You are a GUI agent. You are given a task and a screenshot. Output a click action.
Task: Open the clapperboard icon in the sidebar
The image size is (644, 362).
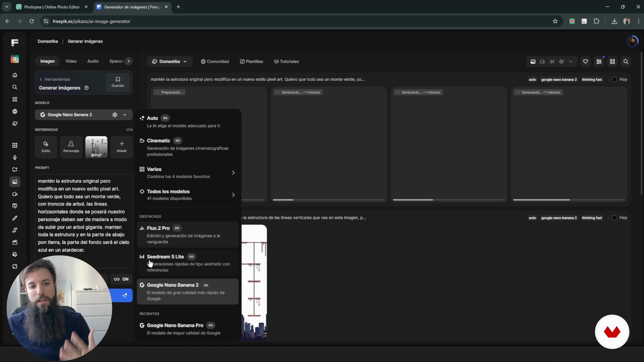click(x=15, y=242)
